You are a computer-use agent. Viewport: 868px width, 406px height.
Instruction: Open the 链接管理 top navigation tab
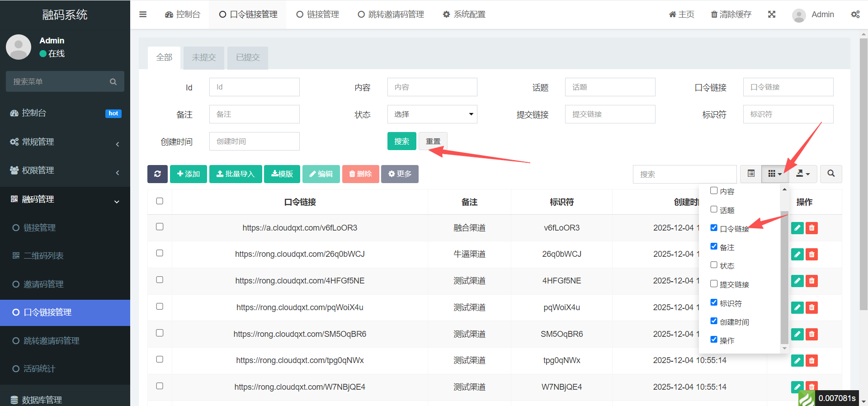point(318,14)
